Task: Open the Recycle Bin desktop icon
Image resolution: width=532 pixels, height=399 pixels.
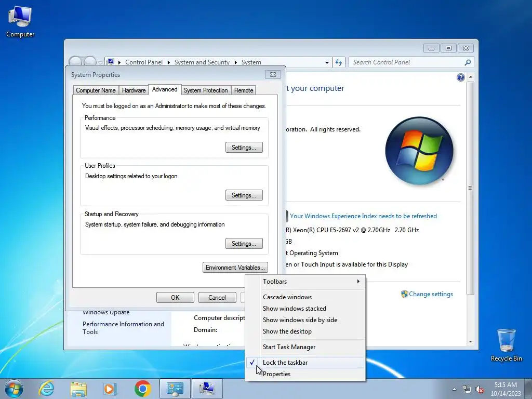Action: [x=506, y=345]
